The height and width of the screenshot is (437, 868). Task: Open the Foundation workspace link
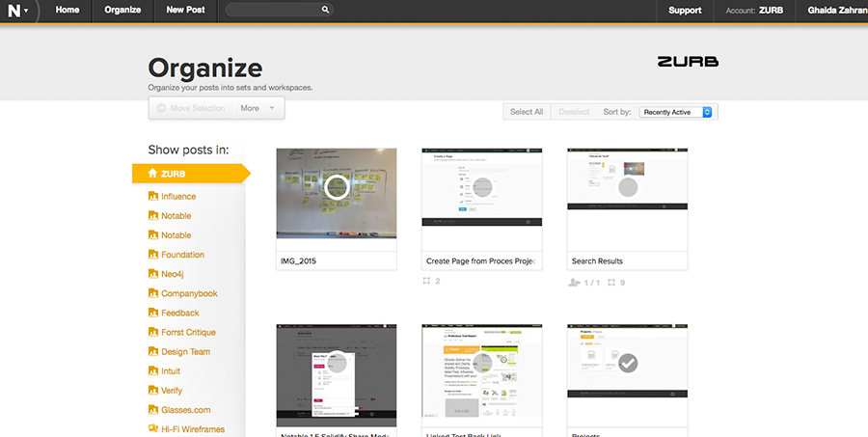pos(182,255)
